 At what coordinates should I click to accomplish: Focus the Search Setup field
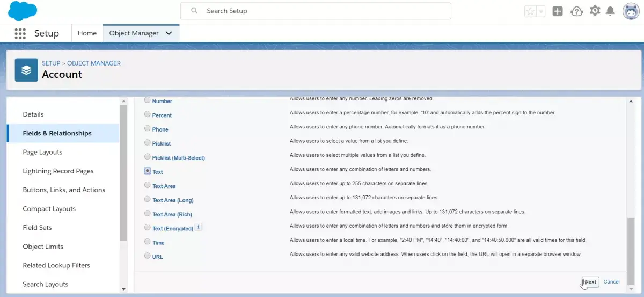316,11
